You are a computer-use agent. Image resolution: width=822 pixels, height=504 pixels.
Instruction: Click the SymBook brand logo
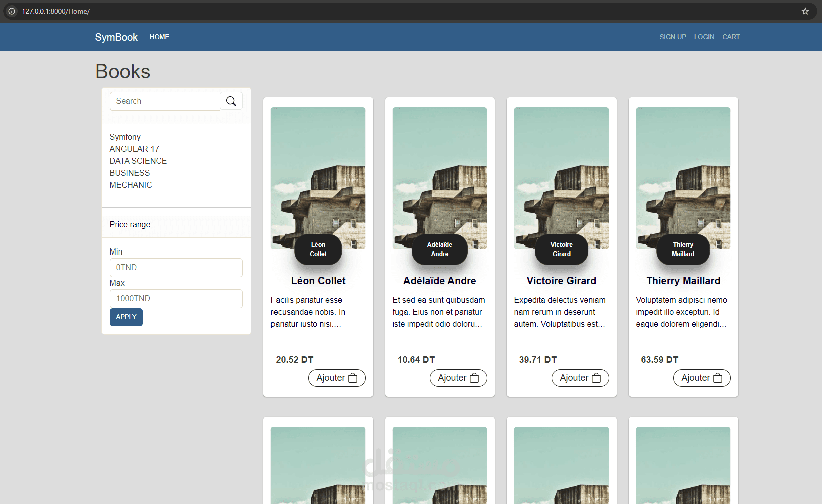tap(116, 37)
